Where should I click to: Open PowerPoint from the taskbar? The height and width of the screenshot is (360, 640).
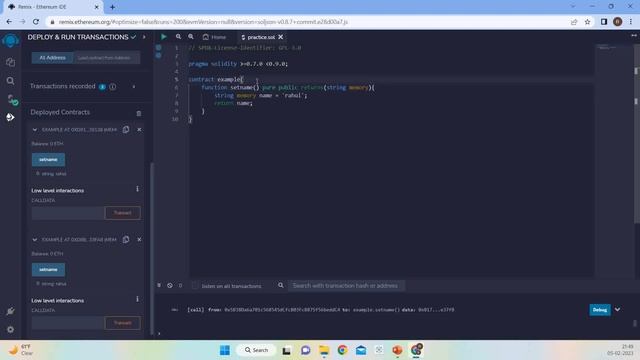[x=397, y=350]
